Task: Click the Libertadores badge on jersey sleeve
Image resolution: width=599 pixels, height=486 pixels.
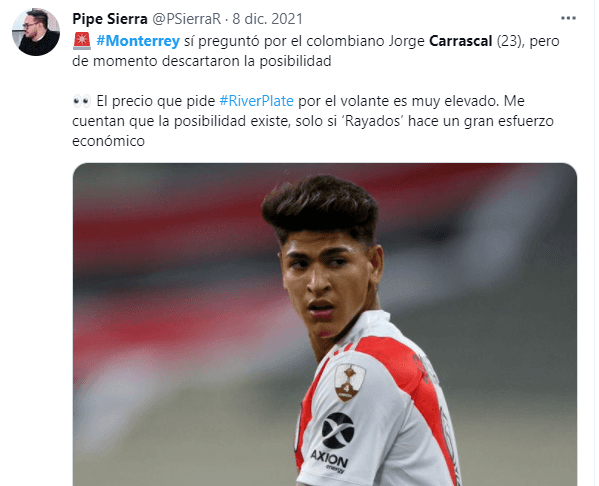Action: pyautogui.click(x=350, y=382)
